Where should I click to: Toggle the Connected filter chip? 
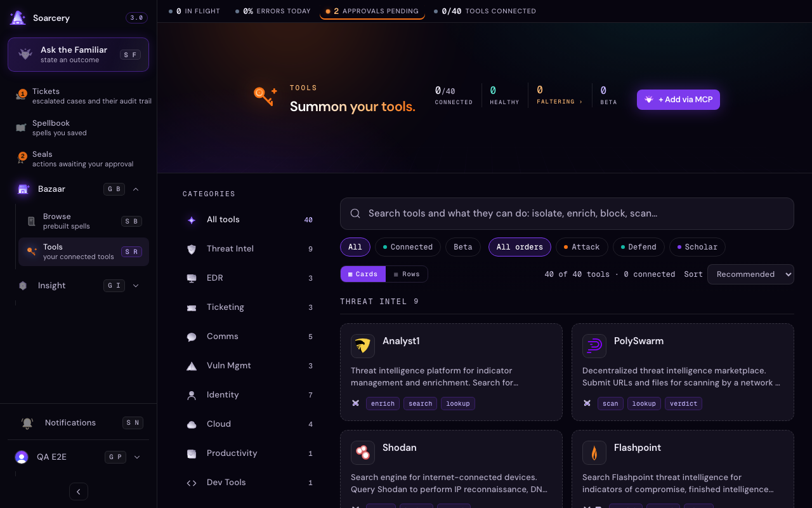point(408,247)
